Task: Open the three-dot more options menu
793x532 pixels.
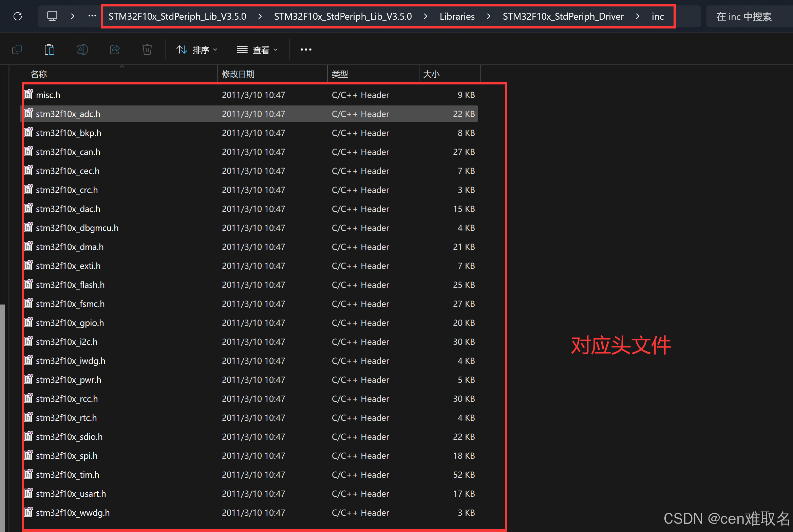Action: tap(306, 50)
